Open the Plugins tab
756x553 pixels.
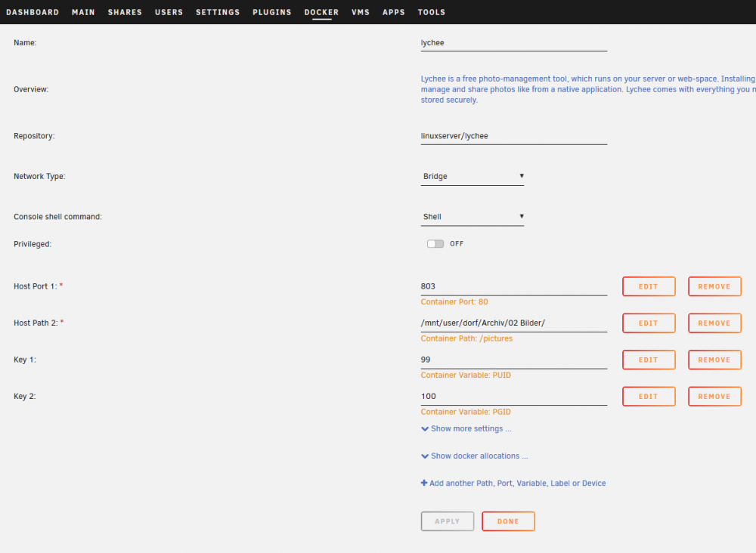(x=272, y=12)
